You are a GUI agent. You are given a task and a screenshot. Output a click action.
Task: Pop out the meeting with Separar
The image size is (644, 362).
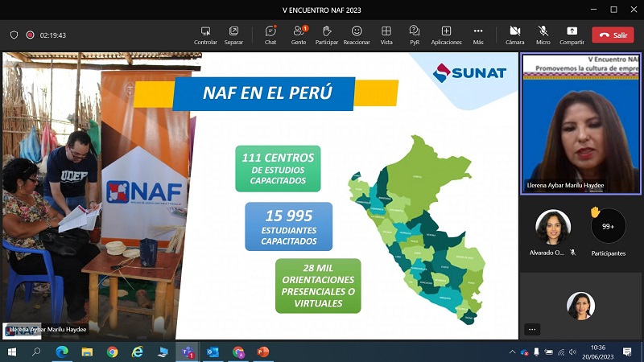[233, 35]
